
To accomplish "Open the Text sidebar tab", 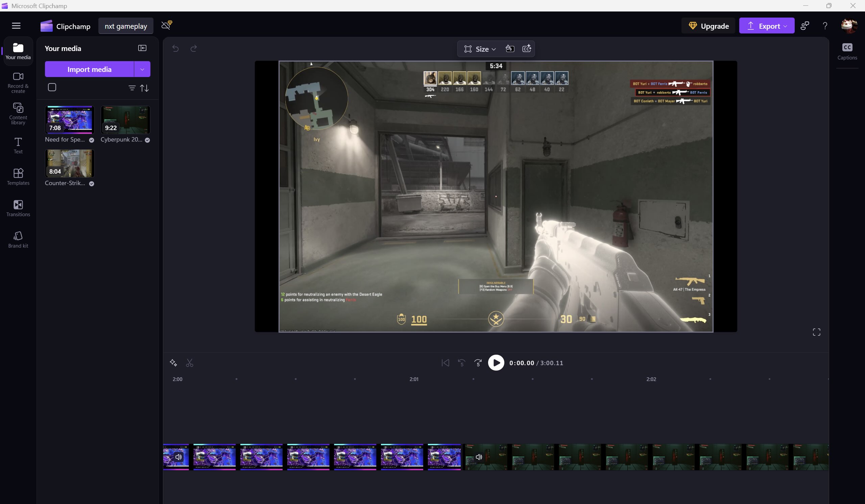I will 18,145.
